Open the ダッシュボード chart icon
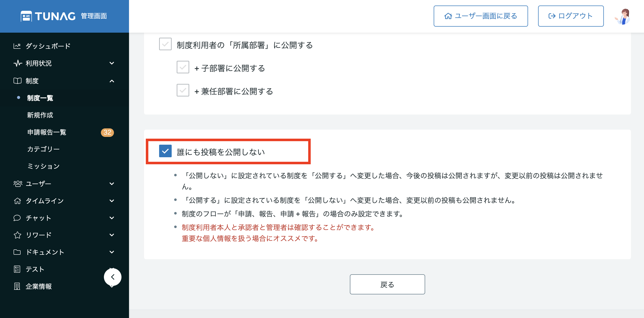Screen dimensions: 644x318 [x=17, y=46]
